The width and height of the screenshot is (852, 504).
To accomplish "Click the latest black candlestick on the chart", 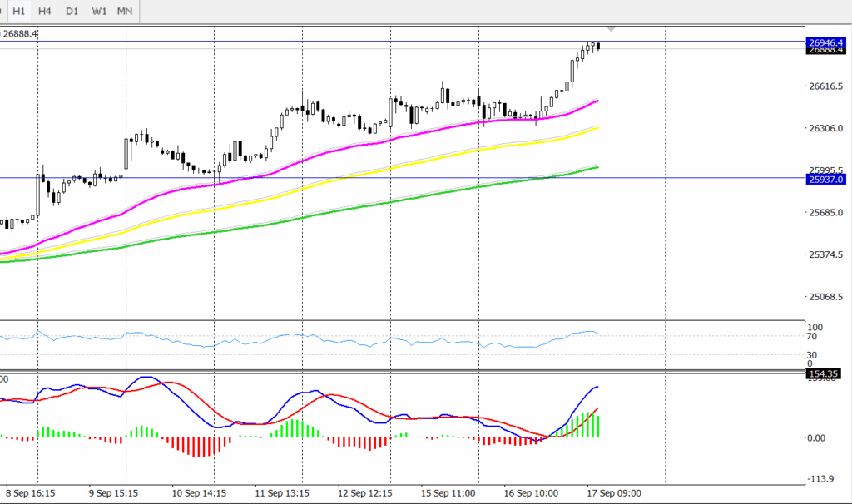I will (x=598, y=46).
